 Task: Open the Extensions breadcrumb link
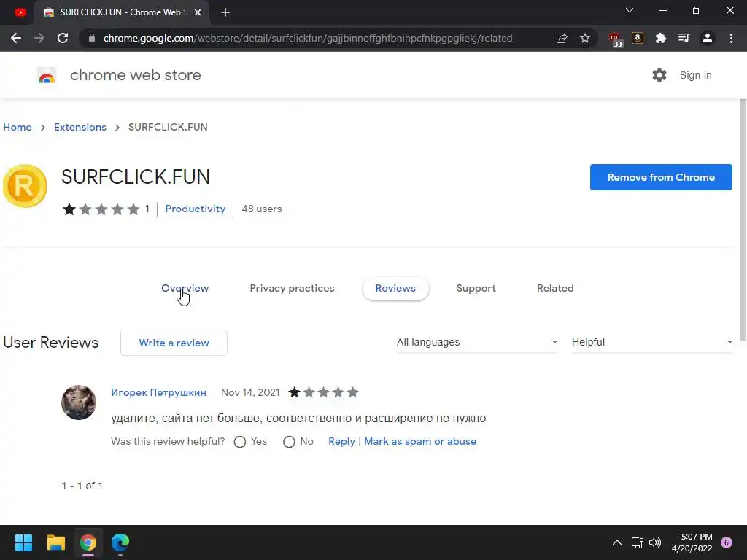[80, 127]
